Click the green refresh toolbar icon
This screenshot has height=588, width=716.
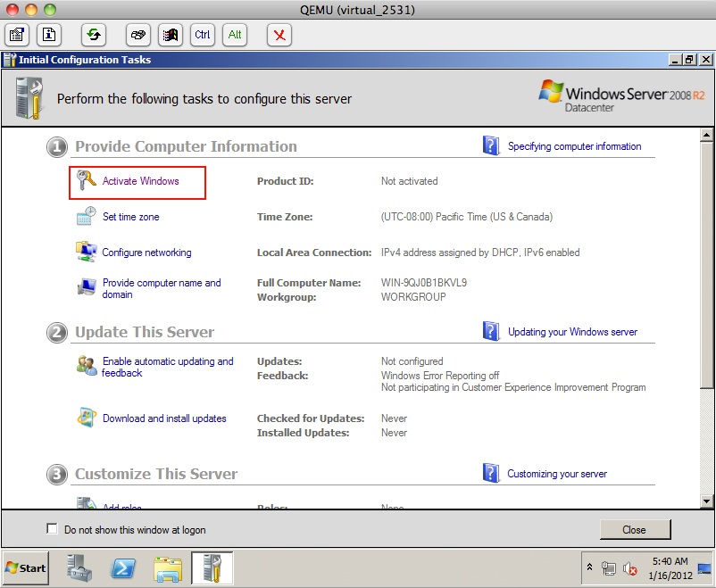[x=94, y=35]
